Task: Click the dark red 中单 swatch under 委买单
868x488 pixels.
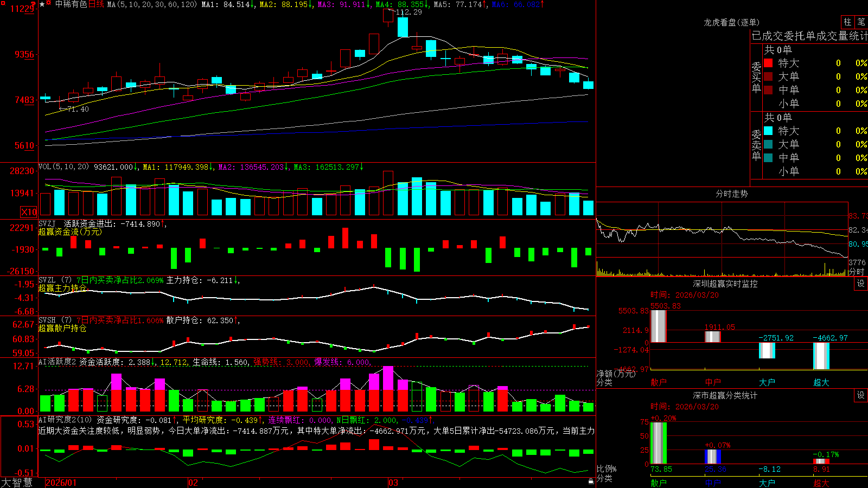Action: pos(768,90)
